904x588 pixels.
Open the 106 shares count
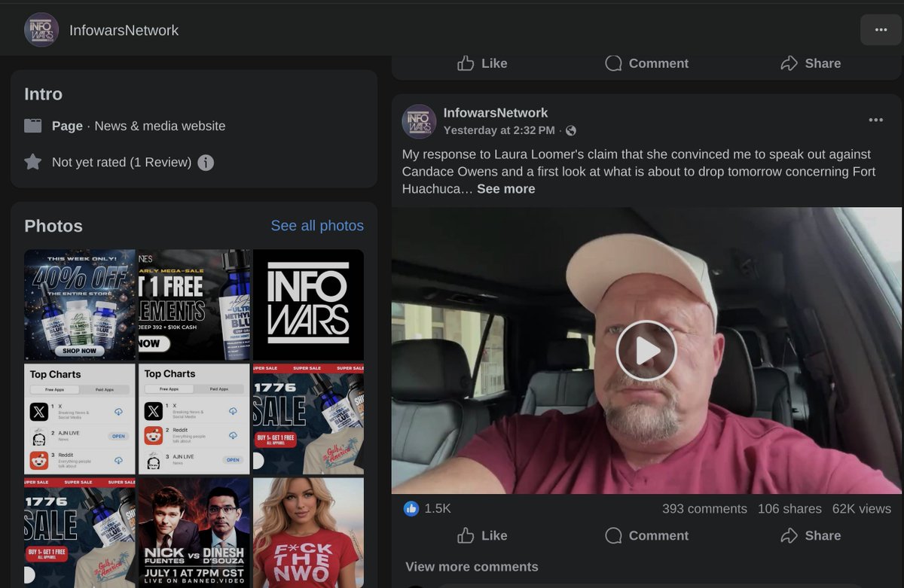point(789,509)
